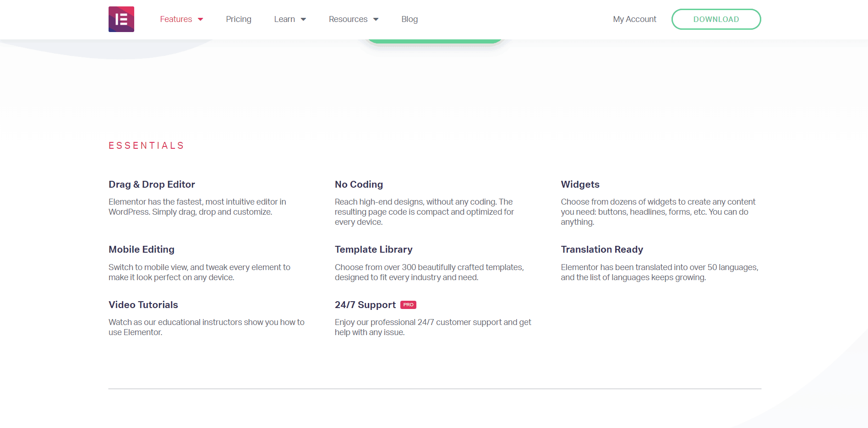Click the 'translated into over 50 languages' text

tap(660, 272)
